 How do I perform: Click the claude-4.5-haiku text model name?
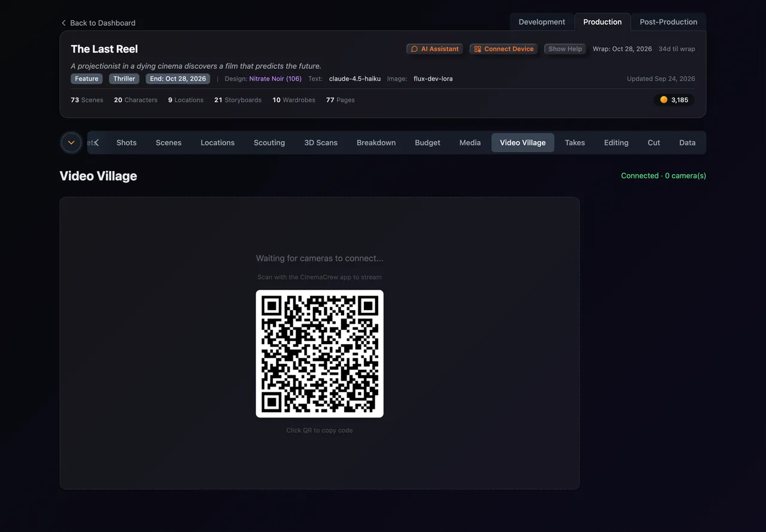[x=355, y=79]
